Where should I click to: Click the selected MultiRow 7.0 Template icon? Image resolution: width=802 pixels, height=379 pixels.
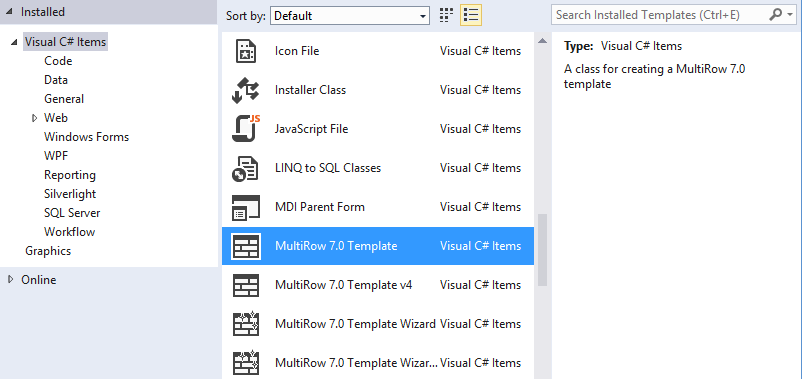click(246, 246)
